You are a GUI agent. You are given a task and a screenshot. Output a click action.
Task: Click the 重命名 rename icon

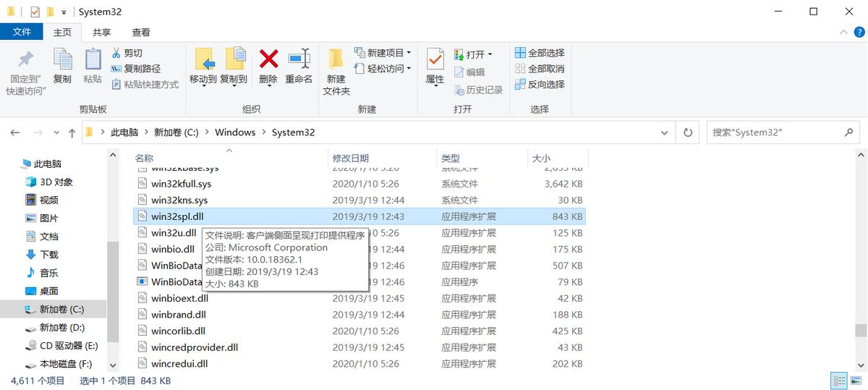pyautogui.click(x=299, y=59)
